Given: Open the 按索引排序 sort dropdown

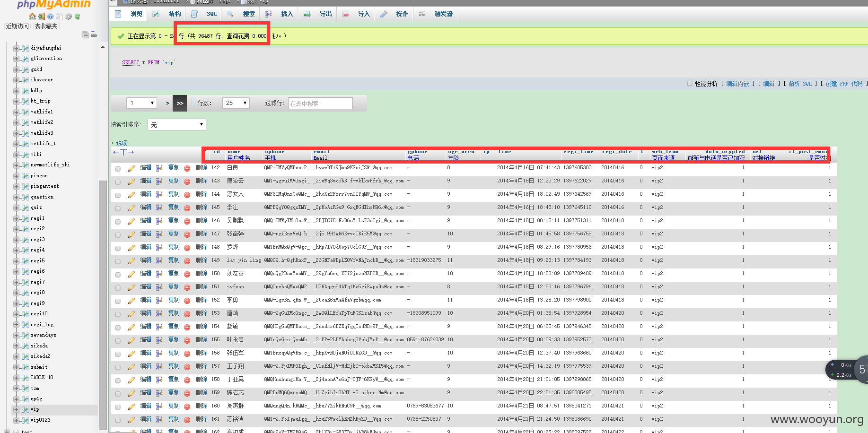Looking at the screenshot, I should coord(177,124).
